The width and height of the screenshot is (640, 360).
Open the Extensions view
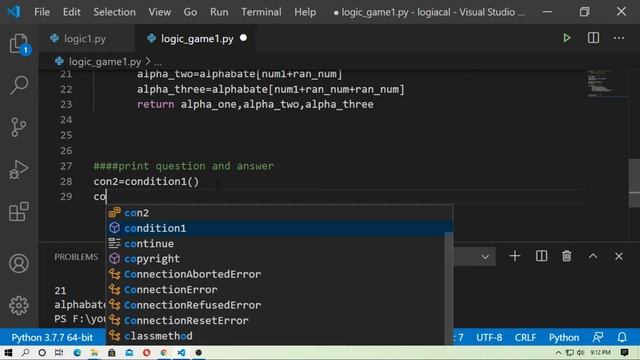[19, 211]
